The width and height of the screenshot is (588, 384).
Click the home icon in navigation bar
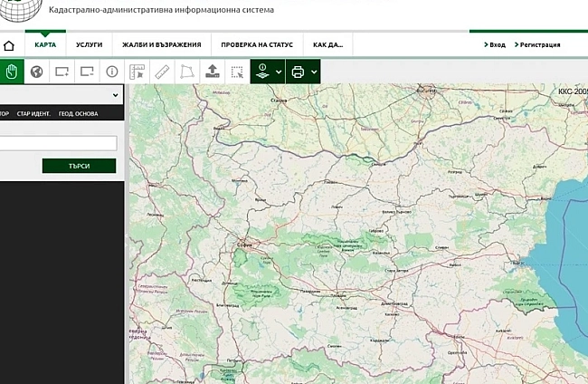pyautogui.click(x=10, y=44)
